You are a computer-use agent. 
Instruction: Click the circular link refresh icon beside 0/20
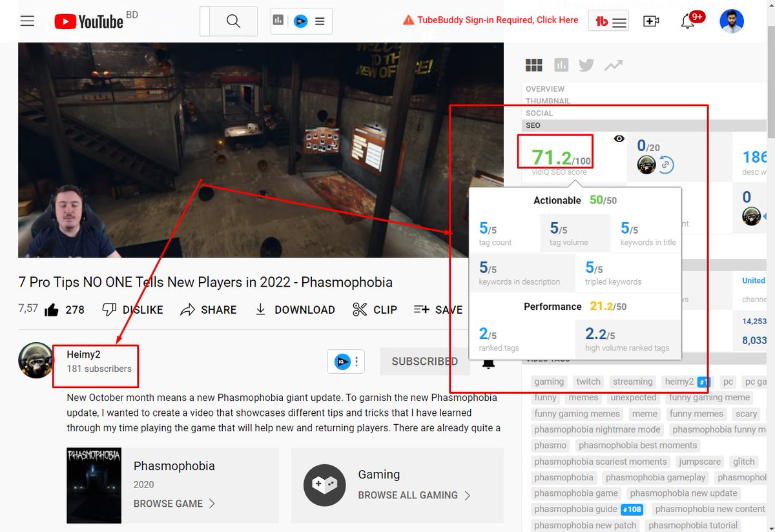pyautogui.click(x=666, y=165)
